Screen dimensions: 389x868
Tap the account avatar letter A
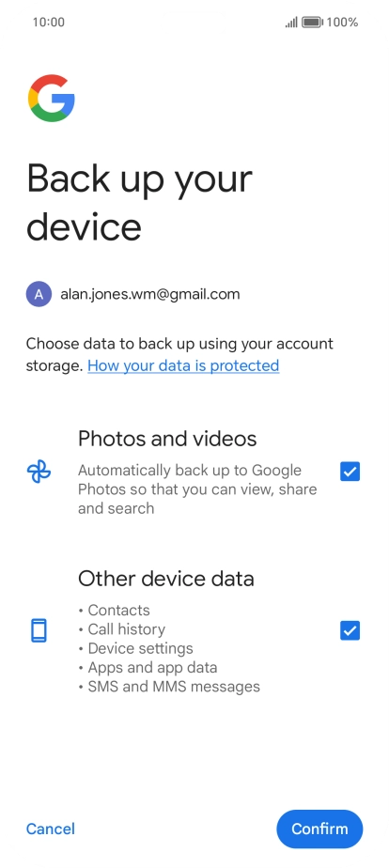click(x=39, y=294)
